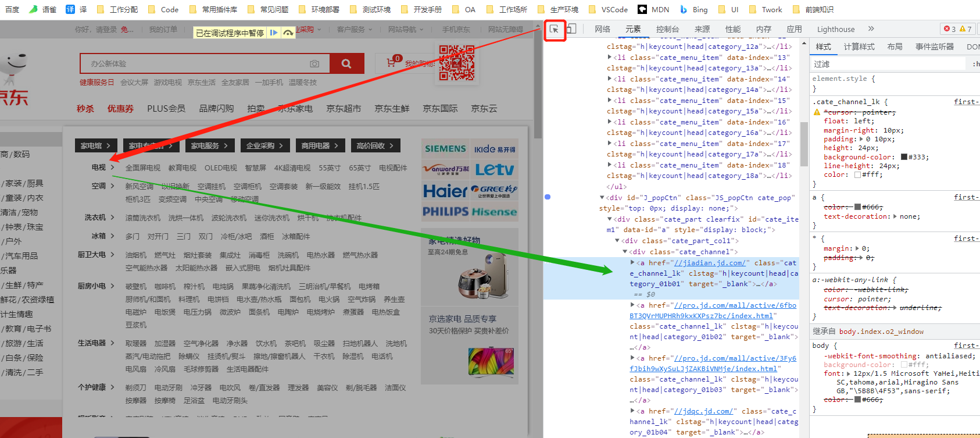Switch to the 来源 DevTools tab
The width and height of the screenshot is (980, 438).
pos(702,29)
